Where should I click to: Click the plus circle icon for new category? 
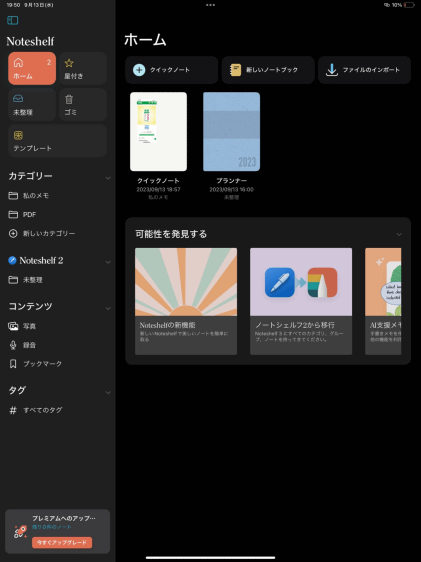click(13, 234)
